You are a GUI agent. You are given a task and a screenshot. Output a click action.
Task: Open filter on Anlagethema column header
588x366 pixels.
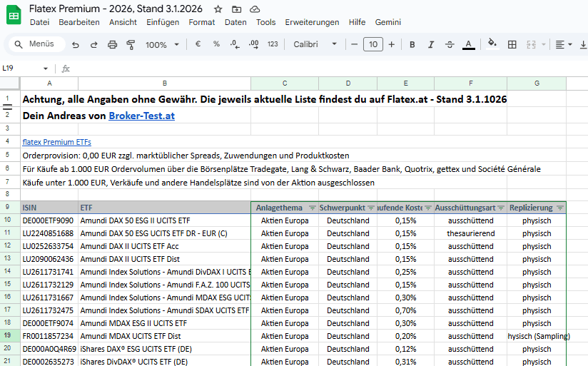(312, 208)
